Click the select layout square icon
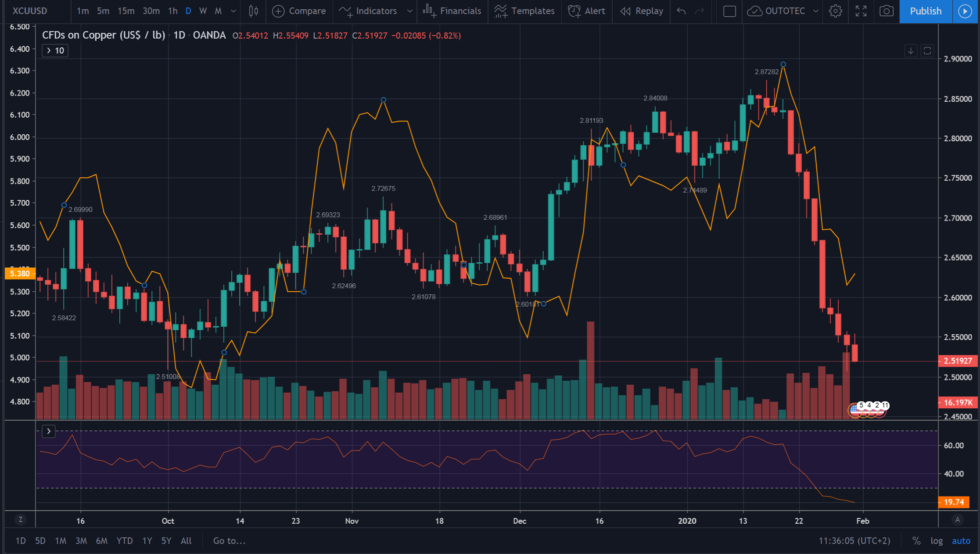The width and height of the screenshot is (980, 554). tap(729, 11)
